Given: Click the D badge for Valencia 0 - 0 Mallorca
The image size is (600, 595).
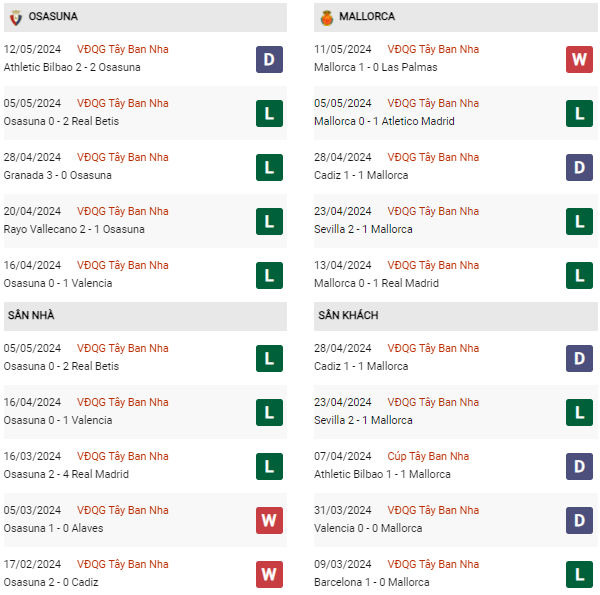Looking at the screenshot, I should click(579, 520).
